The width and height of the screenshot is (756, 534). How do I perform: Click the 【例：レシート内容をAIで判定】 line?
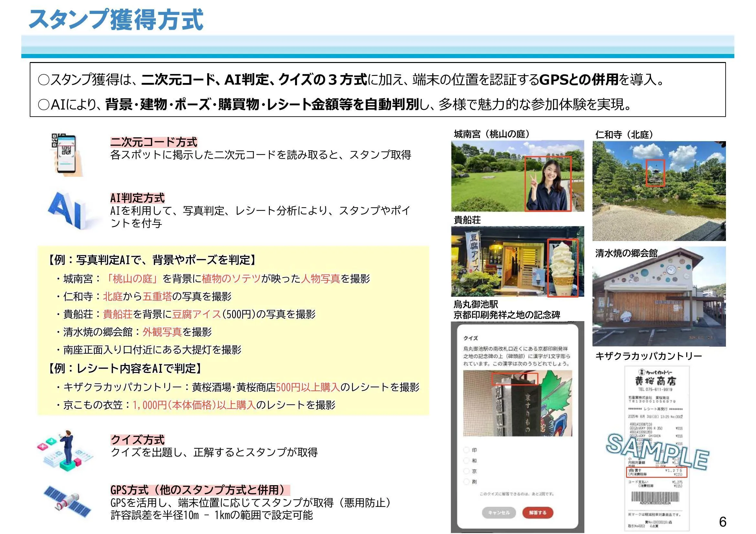click(x=125, y=368)
